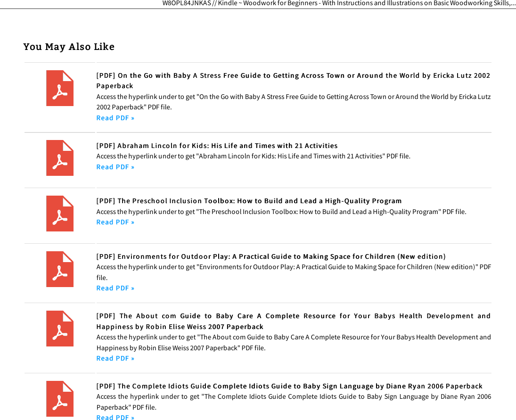Select title The About com Guide to Baby Care
Viewport: 516px width, 420px height.
[x=293, y=321]
